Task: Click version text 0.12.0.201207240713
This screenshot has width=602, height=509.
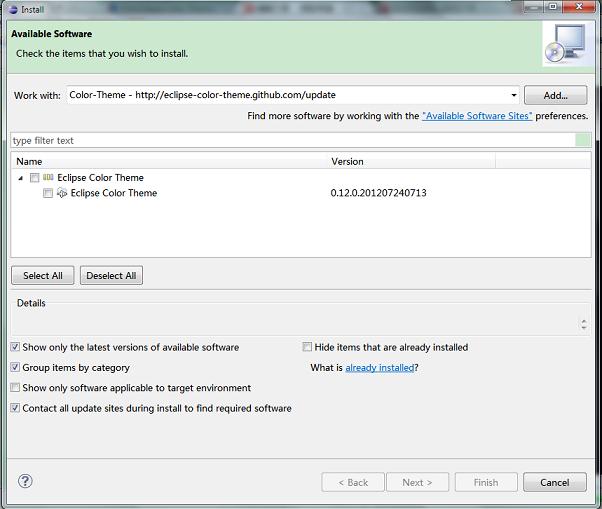Action: pos(379,193)
